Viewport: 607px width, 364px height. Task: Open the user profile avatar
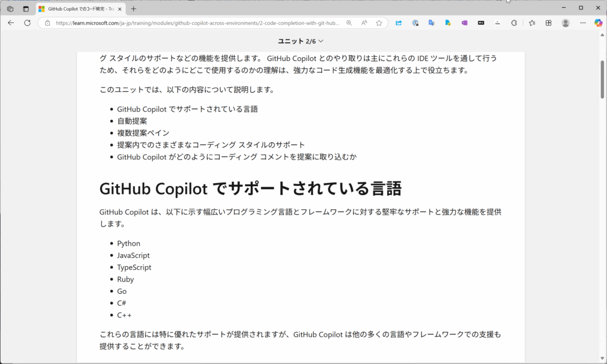point(566,23)
